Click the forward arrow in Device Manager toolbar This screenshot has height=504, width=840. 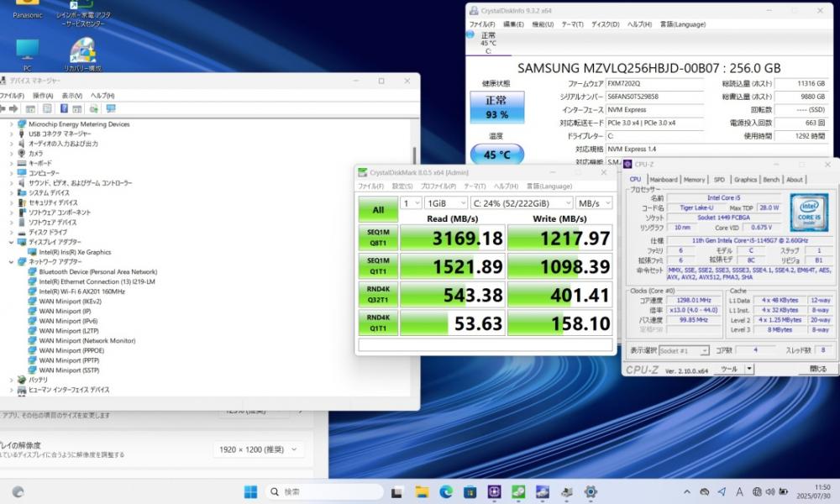coord(14,108)
